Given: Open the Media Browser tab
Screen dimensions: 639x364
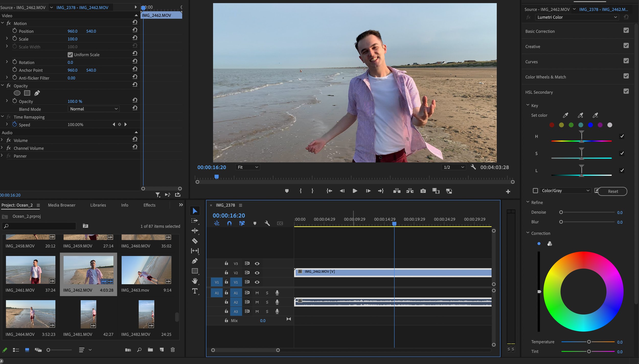Looking at the screenshot, I should [62, 205].
